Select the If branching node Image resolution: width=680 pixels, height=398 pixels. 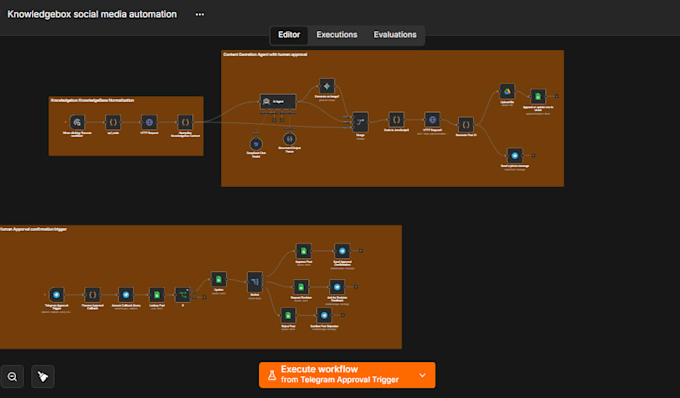[183, 295]
